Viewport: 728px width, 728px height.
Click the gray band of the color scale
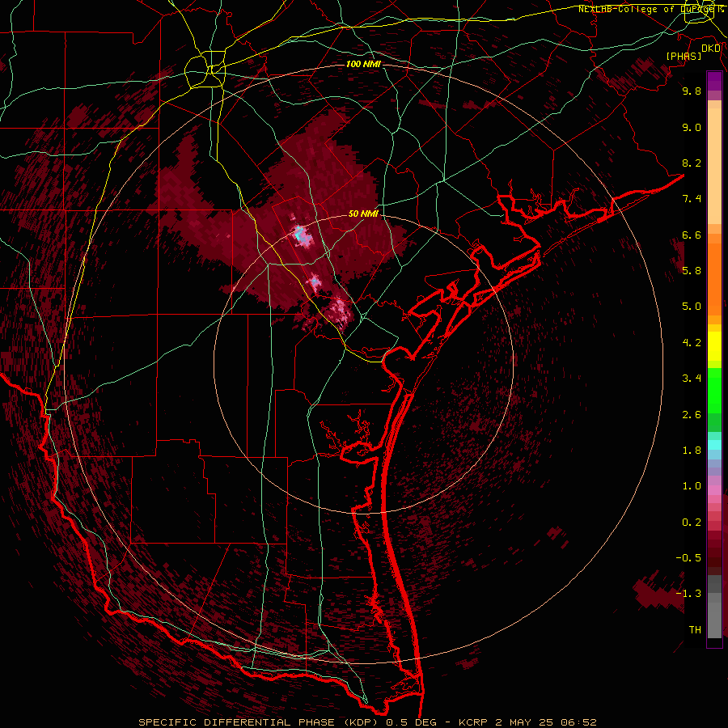coord(714,608)
